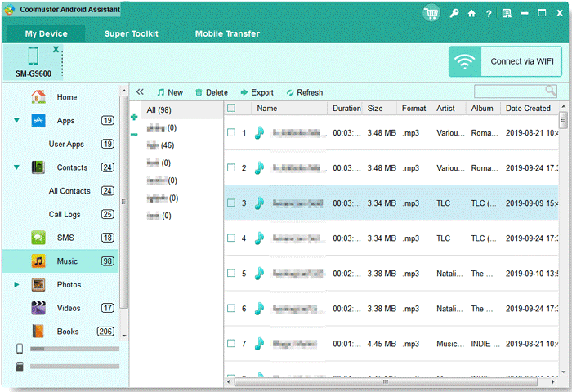572x392 pixels.
Task: Open Music category in sidebar
Action: 67,261
